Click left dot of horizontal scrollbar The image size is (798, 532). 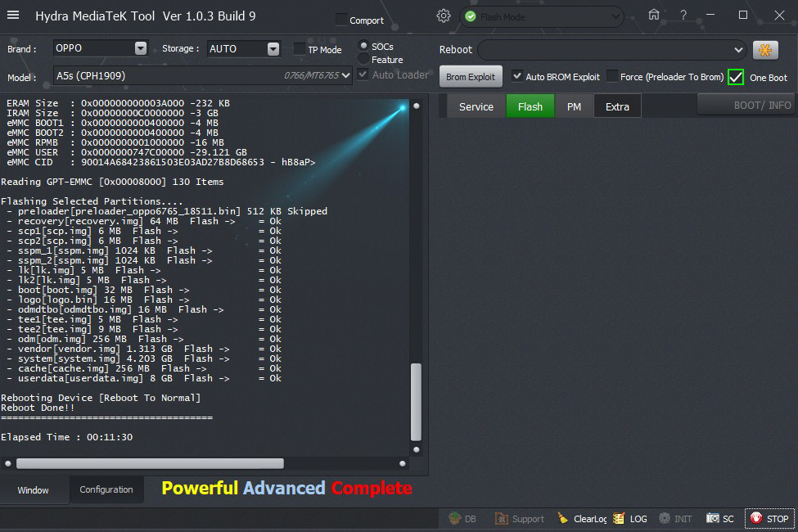tap(7, 463)
